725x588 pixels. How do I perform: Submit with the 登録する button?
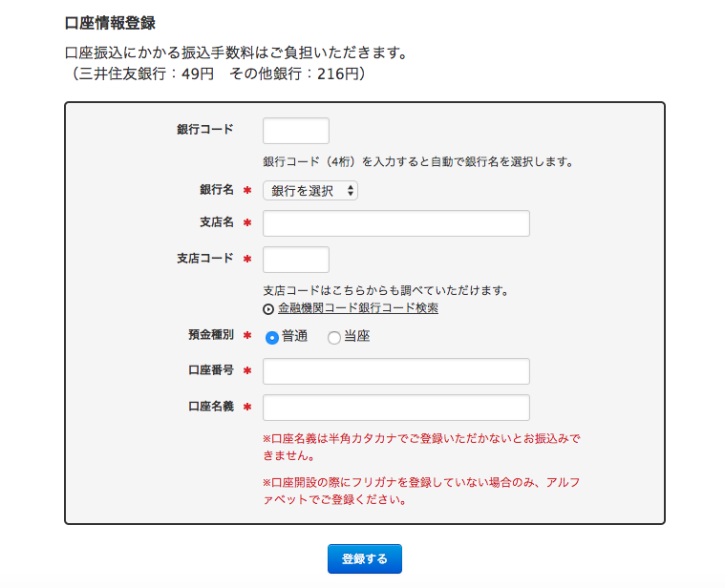[x=365, y=559]
